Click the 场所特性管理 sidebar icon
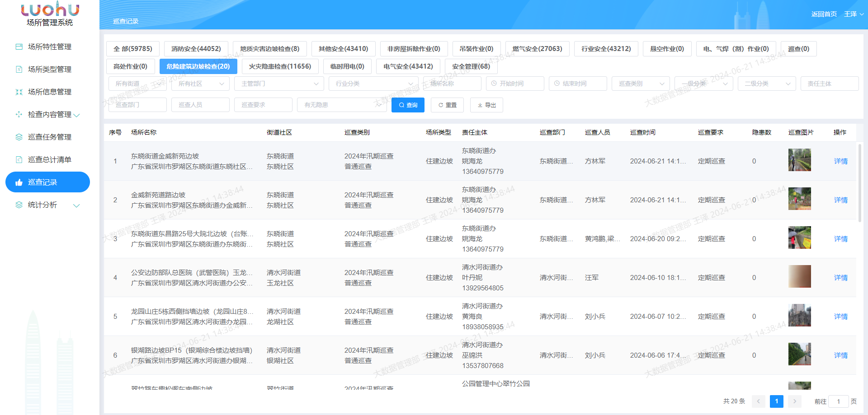Image resolution: width=868 pixels, height=415 pixels. pos(19,47)
